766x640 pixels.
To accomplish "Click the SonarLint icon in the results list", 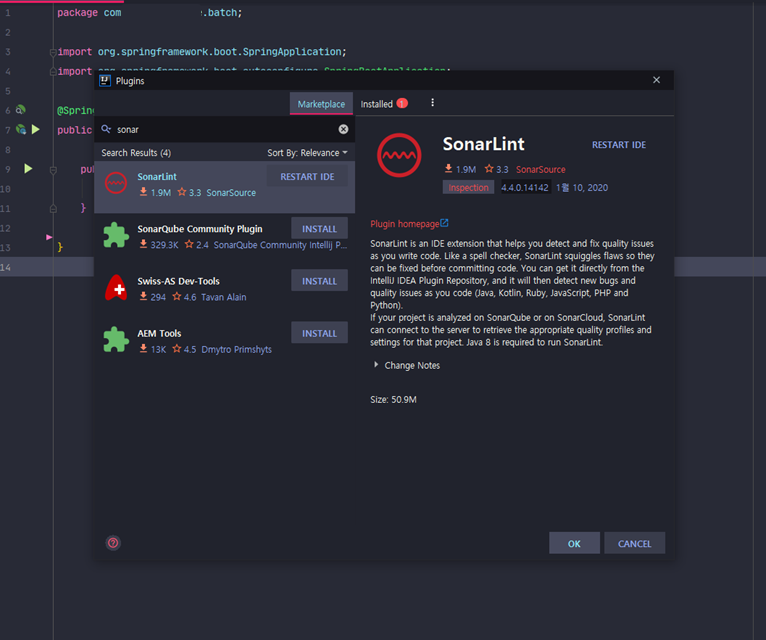I will pos(116,184).
